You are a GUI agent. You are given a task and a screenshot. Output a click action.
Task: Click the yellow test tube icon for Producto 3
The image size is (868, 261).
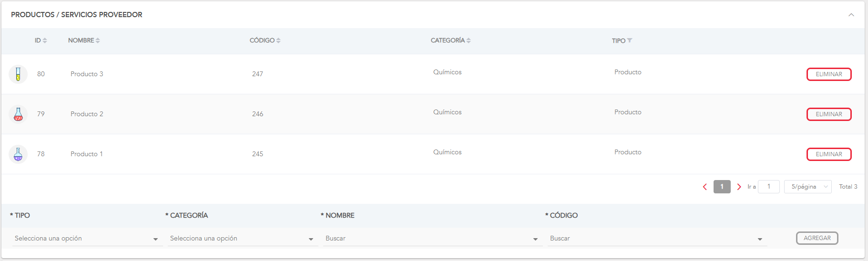(18, 74)
